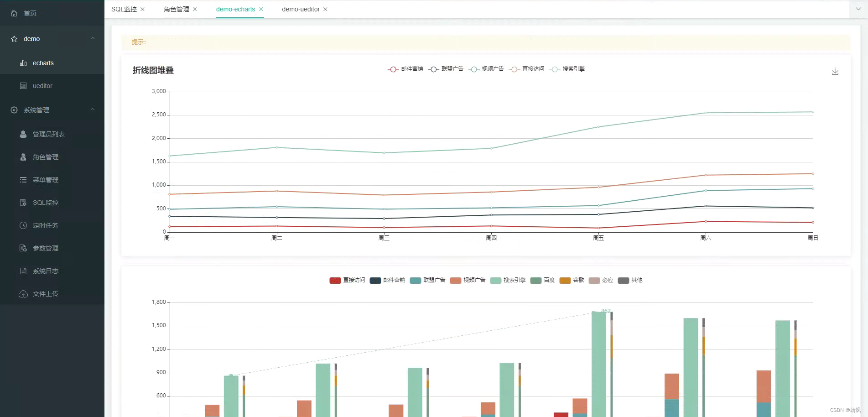Click the SQL监控 sidebar icon

[x=23, y=203]
